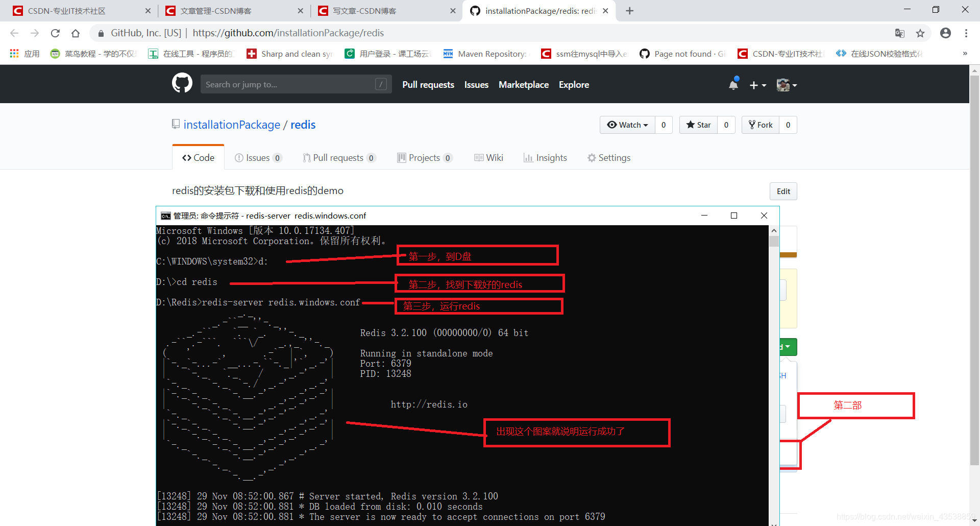980x526 pixels.
Task: Open the Chrome profile icon
Action: click(945, 33)
